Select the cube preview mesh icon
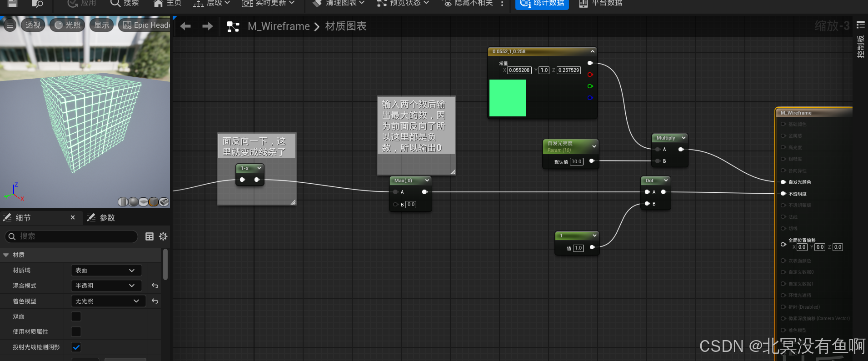 click(x=154, y=202)
